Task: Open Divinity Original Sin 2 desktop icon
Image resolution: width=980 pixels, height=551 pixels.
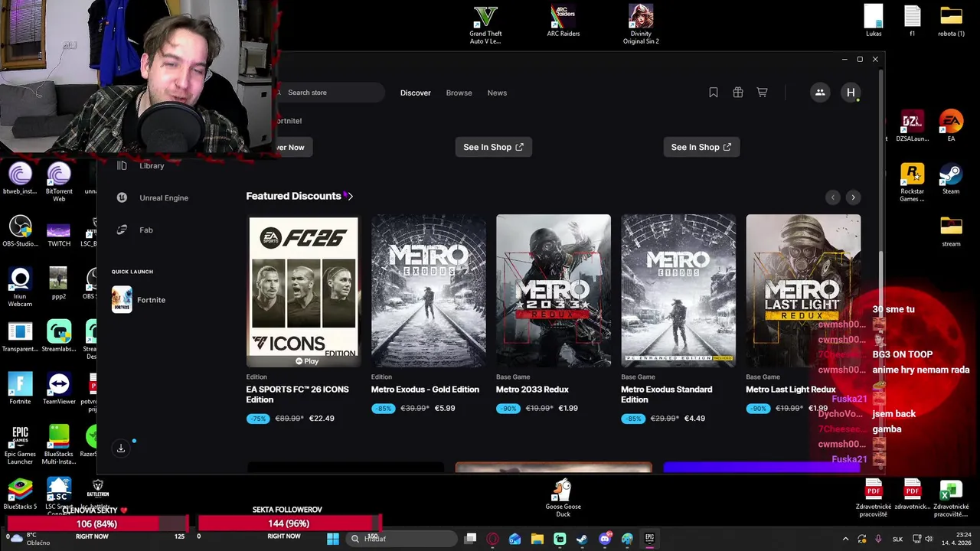Action: 641,25
